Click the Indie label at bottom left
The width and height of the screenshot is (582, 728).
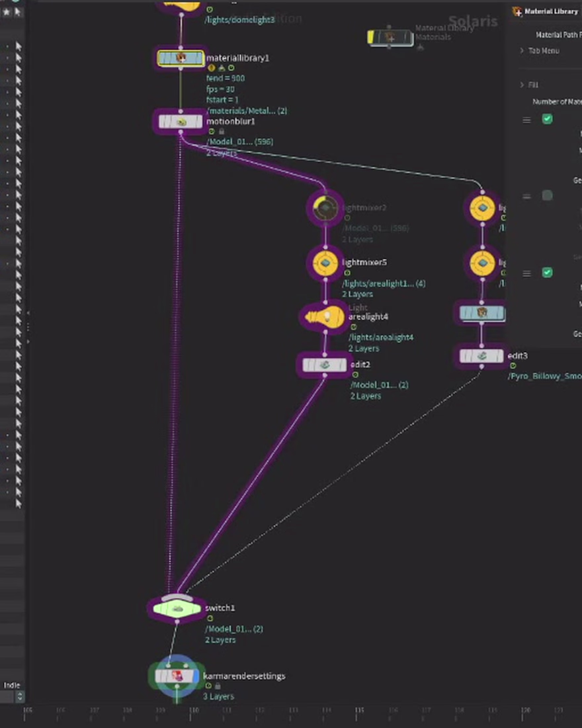12,685
